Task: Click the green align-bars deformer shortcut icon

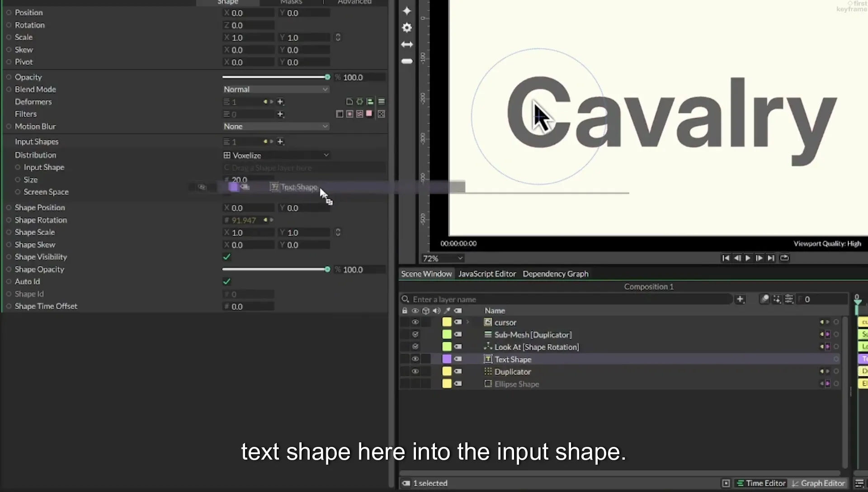Action: [370, 101]
